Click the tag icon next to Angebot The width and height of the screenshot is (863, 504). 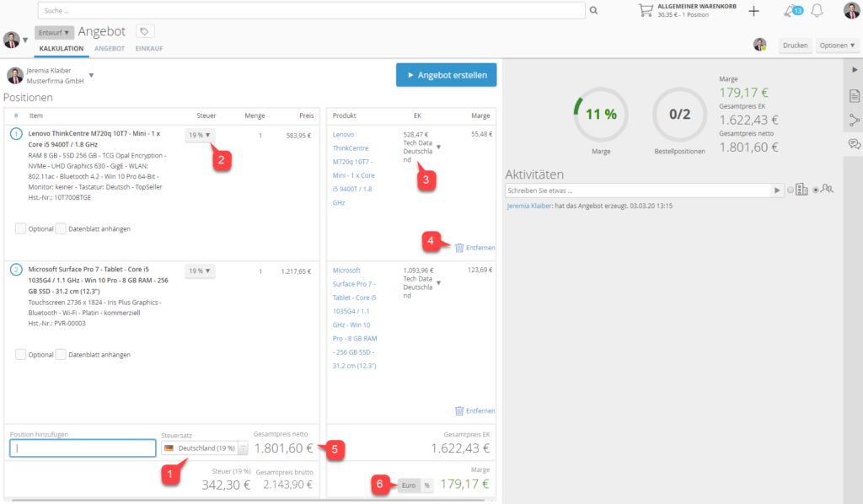144,31
